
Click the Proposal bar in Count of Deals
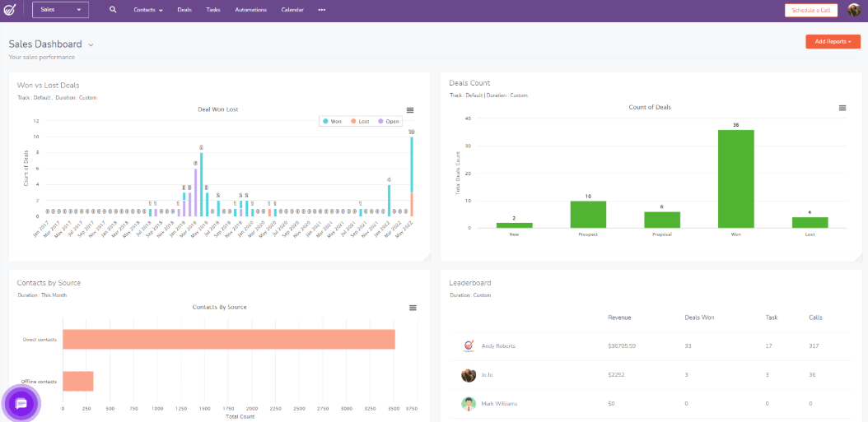(x=662, y=220)
